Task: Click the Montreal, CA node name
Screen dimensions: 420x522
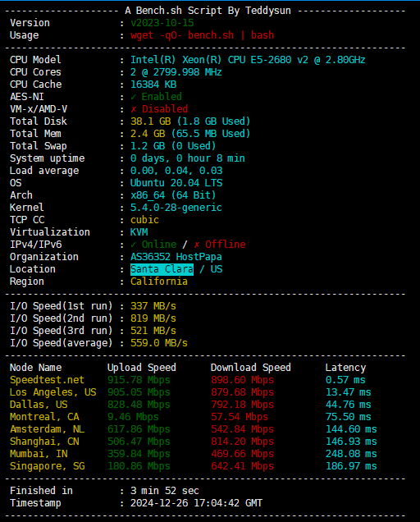Action: pos(44,417)
